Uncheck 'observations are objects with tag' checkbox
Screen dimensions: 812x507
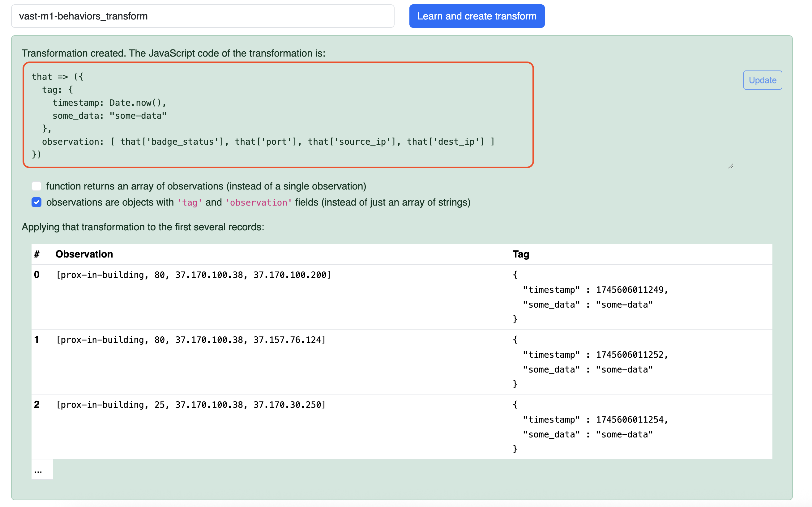(x=36, y=202)
